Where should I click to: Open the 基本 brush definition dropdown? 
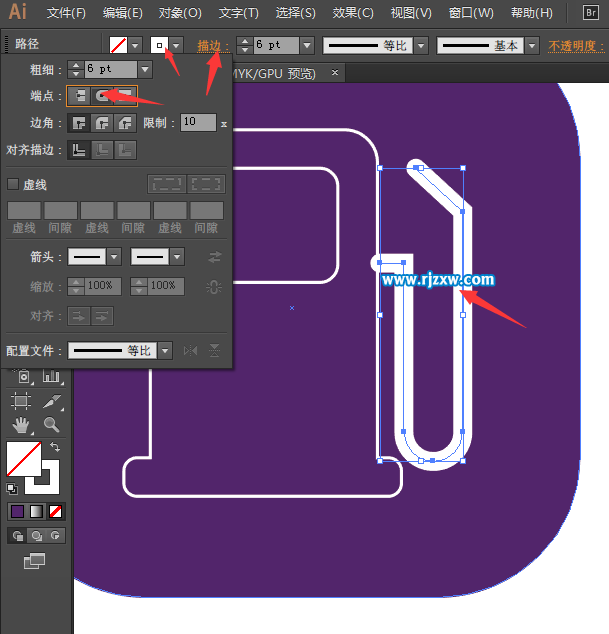point(532,45)
